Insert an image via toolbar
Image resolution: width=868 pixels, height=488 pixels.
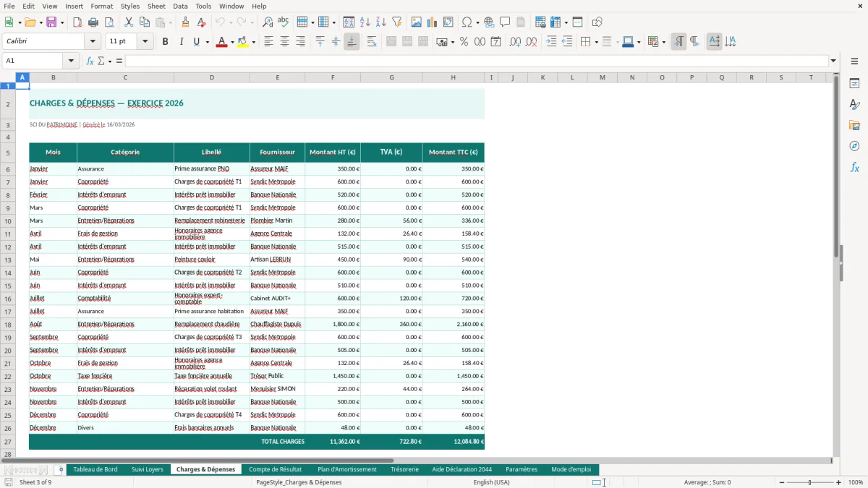point(417,22)
